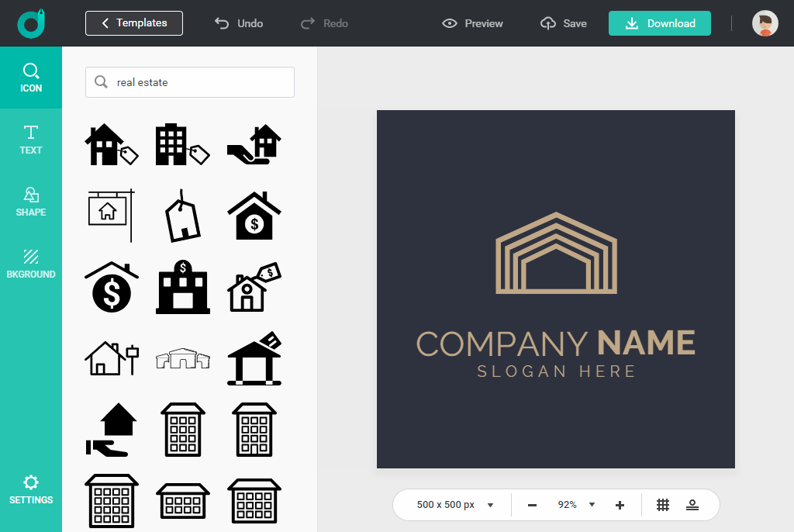The width and height of the screenshot is (794, 532).
Task: Switch to the Text panel
Action: click(31, 140)
